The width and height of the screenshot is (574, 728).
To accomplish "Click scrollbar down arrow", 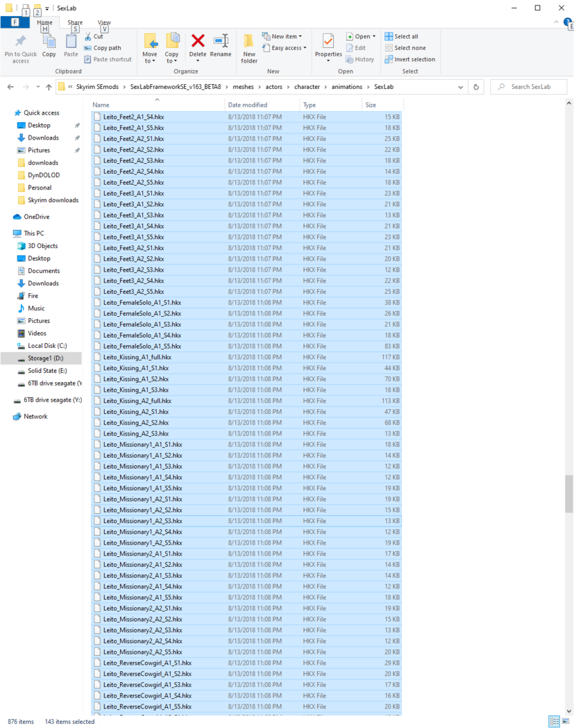I will click(x=569, y=711).
